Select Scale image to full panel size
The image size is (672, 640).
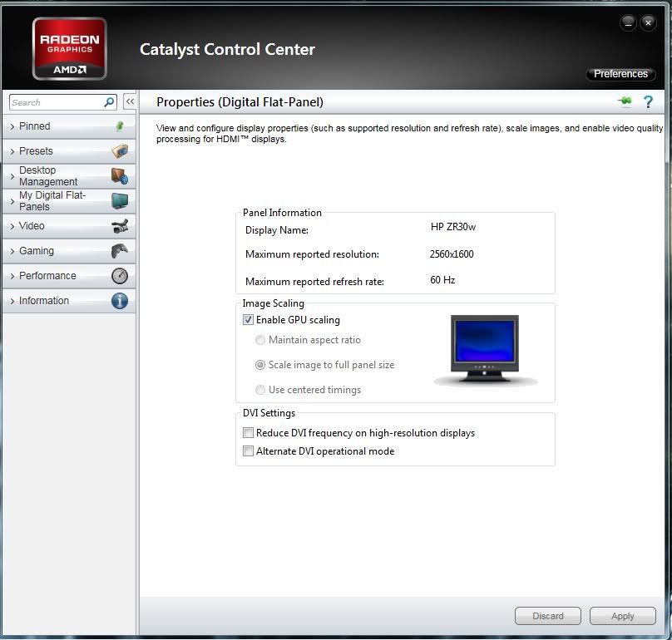click(x=260, y=365)
